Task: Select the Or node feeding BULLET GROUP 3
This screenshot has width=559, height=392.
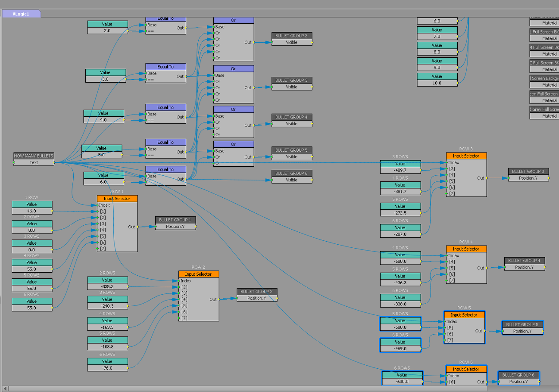Action: [x=233, y=68]
